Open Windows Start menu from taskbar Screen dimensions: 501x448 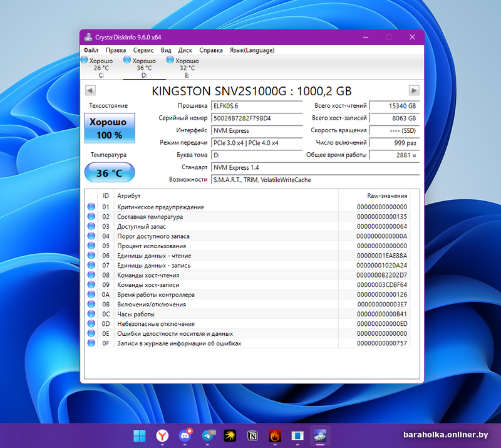pos(139,435)
